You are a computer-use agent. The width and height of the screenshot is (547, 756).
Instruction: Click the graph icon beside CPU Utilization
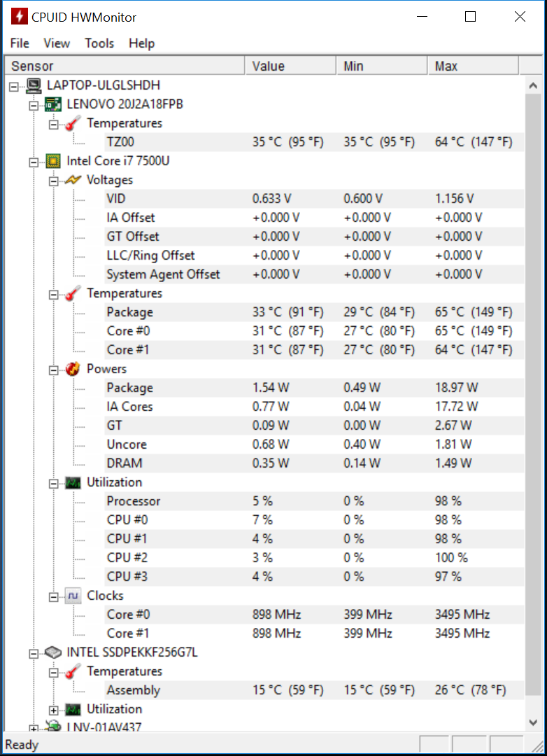coord(73,482)
